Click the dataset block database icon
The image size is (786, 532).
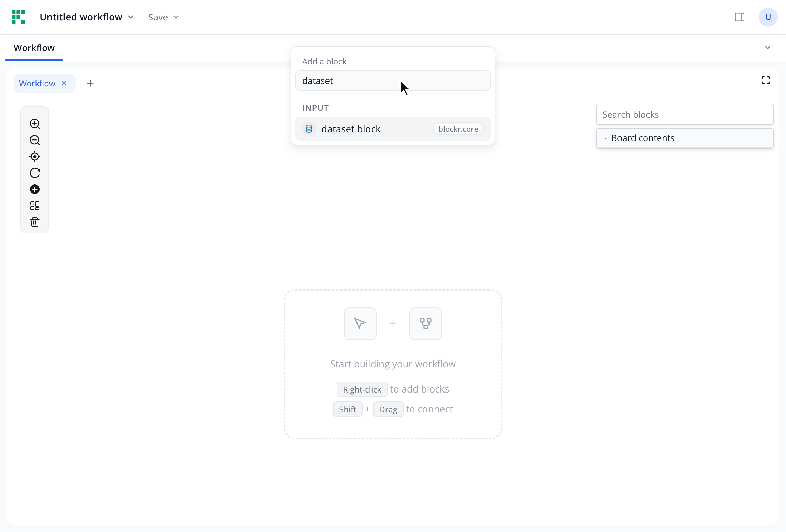pos(309,129)
